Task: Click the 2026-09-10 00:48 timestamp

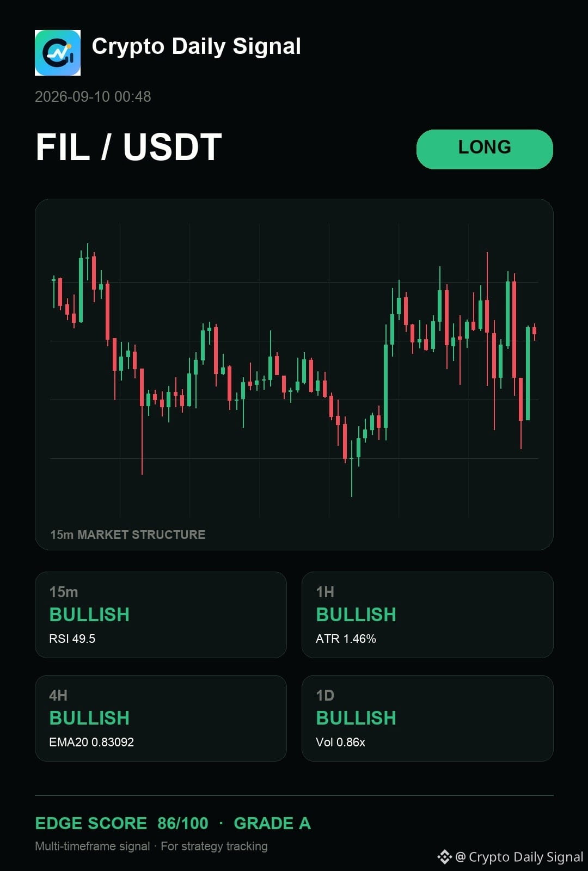Action: [x=93, y=96]
